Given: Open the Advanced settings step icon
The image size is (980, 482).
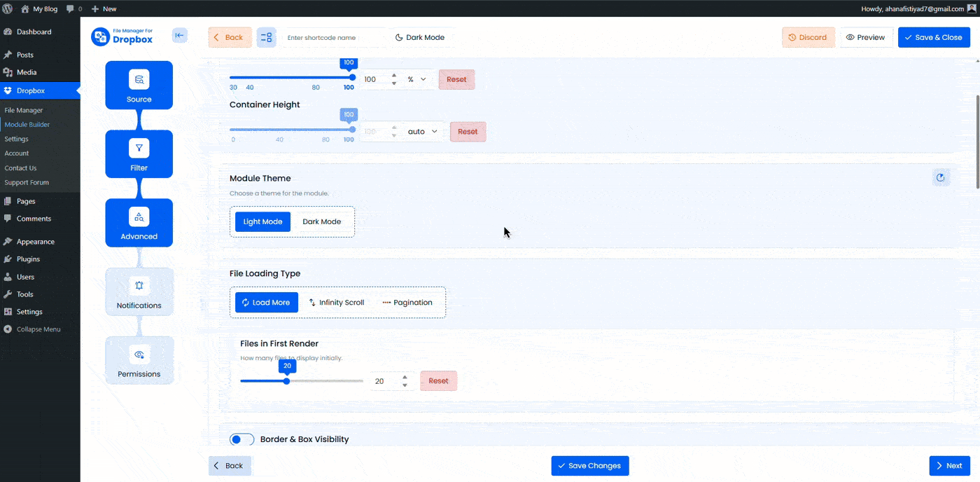Looking at the screenshot, I should tap(139, 216).
